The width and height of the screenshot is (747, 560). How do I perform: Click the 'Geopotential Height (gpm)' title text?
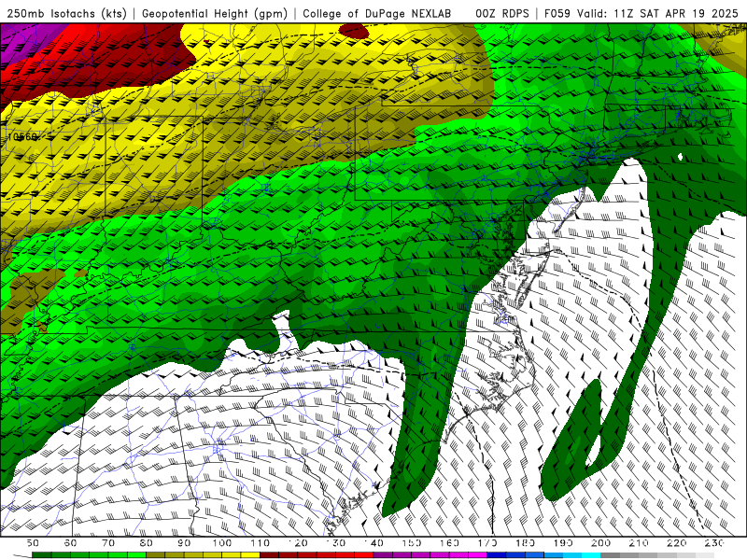215,13
